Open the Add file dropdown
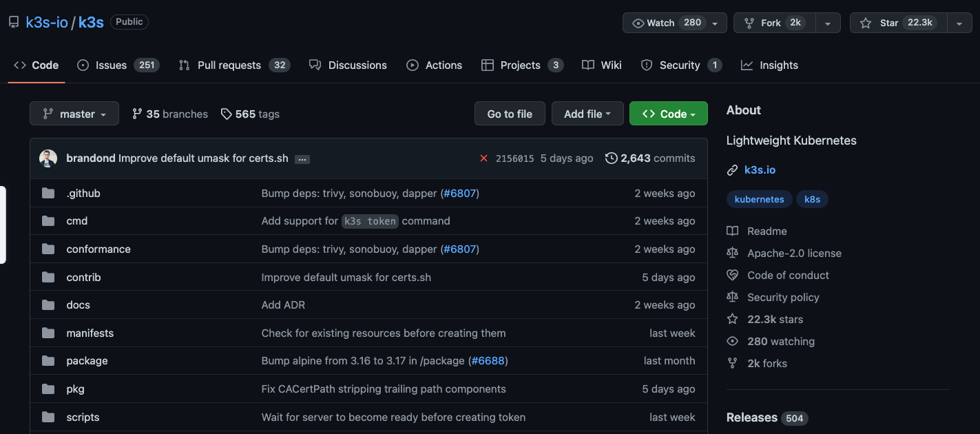The width and height of the screenshot is (980, 434). (587, 114)
